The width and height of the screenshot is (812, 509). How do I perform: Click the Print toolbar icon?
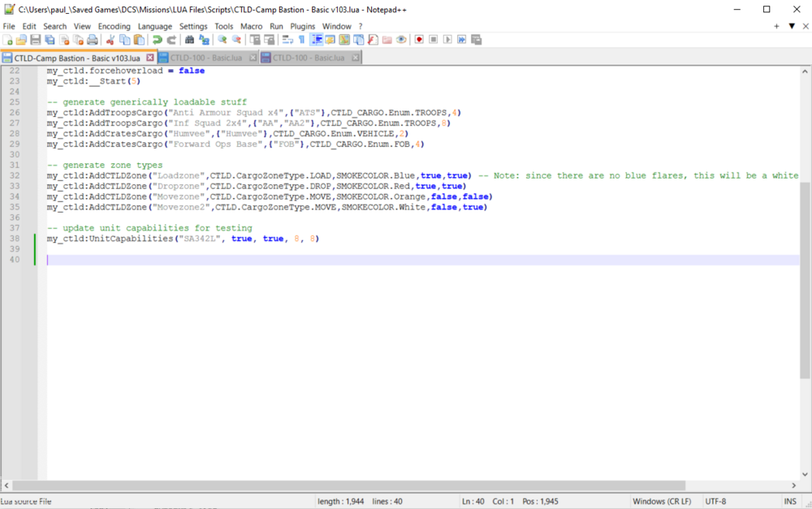tap(93, 40)
